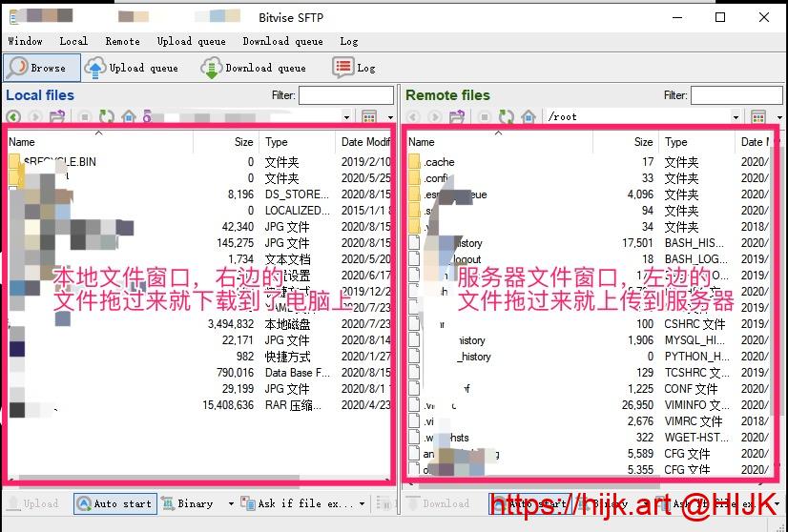The height and width of the screenshot is (532, 788).
Task: Click the local files Filter input
Action: [x=345, y=95]
